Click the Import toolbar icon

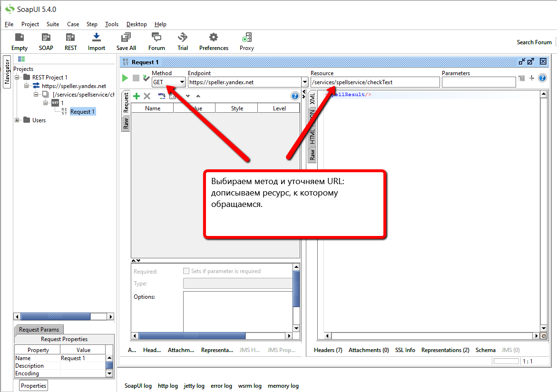coord(96,41)
